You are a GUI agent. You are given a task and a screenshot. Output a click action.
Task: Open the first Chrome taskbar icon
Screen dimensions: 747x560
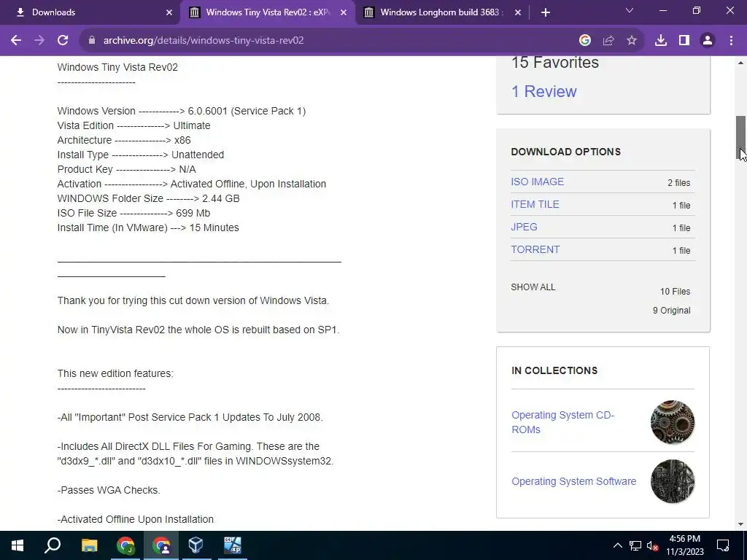[125, 545]
